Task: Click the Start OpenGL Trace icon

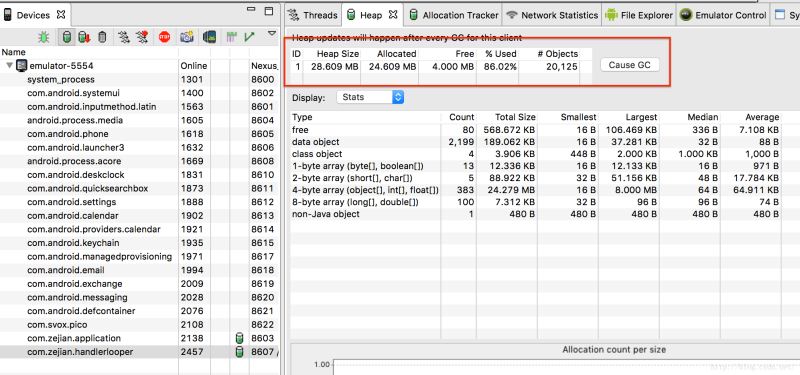Action: pos(249,37)
